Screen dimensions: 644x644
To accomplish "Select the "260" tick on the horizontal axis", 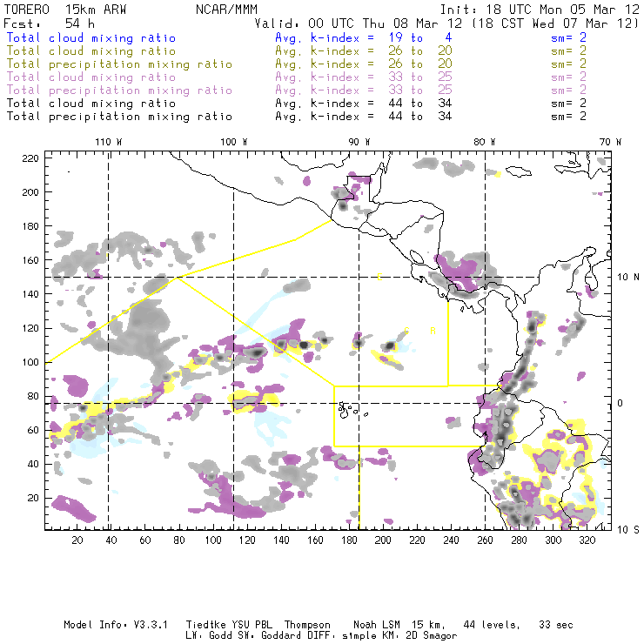I will [x=485, y=540].
